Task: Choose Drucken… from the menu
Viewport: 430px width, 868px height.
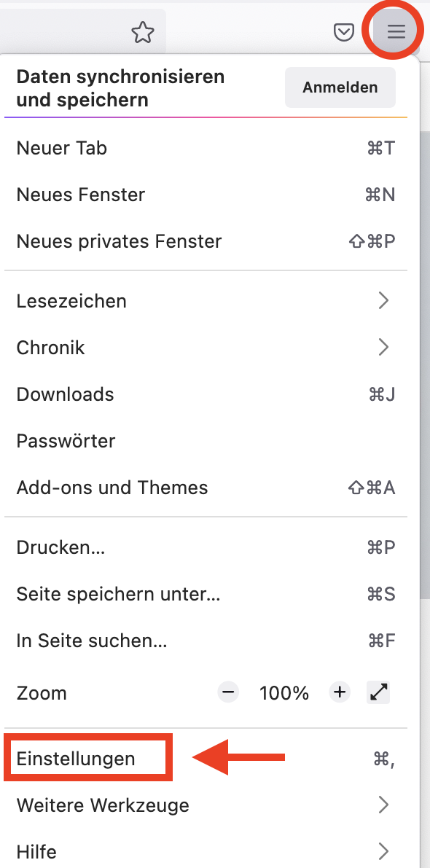Action: [206, 547]
